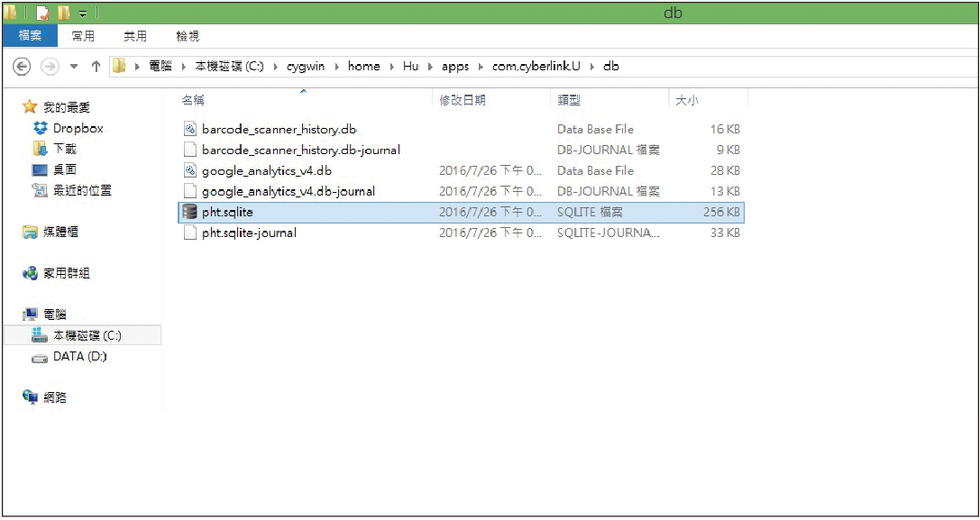Open 最近的位置 in navigation pane
This screenshot has width=980, height=520.
(83, 190)
